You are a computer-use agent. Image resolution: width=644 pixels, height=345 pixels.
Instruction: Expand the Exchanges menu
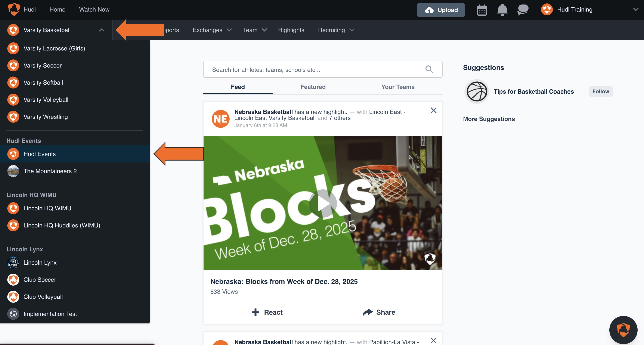tap(212, 30)
